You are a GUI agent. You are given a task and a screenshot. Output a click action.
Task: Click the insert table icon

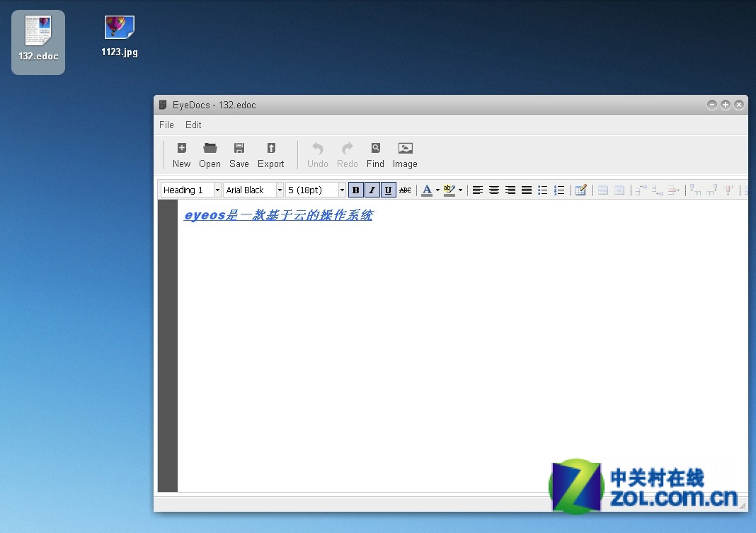[x=581, y=190]
